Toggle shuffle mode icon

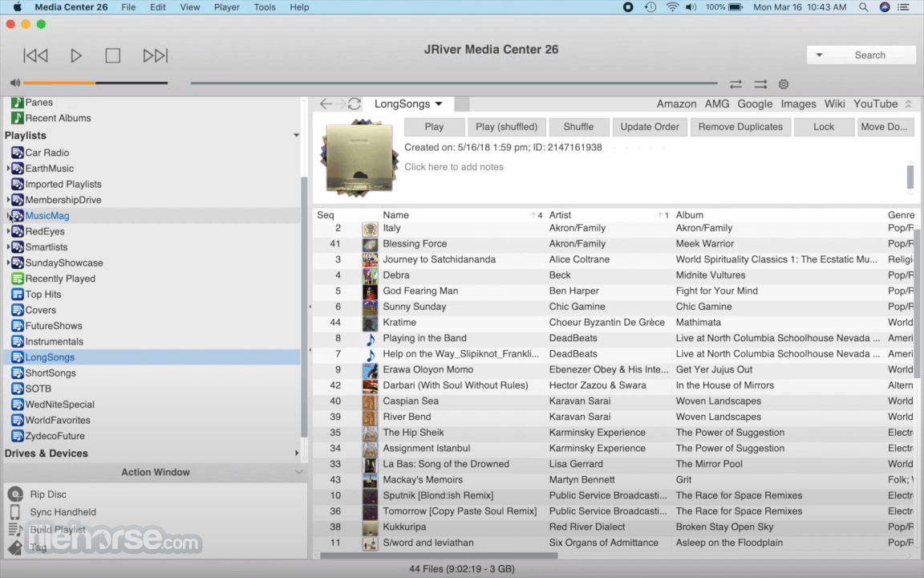click(x=760, y=84)
